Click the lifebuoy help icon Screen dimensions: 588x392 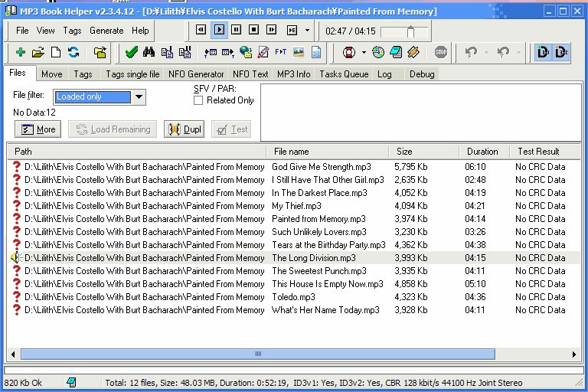pos(349,52)
